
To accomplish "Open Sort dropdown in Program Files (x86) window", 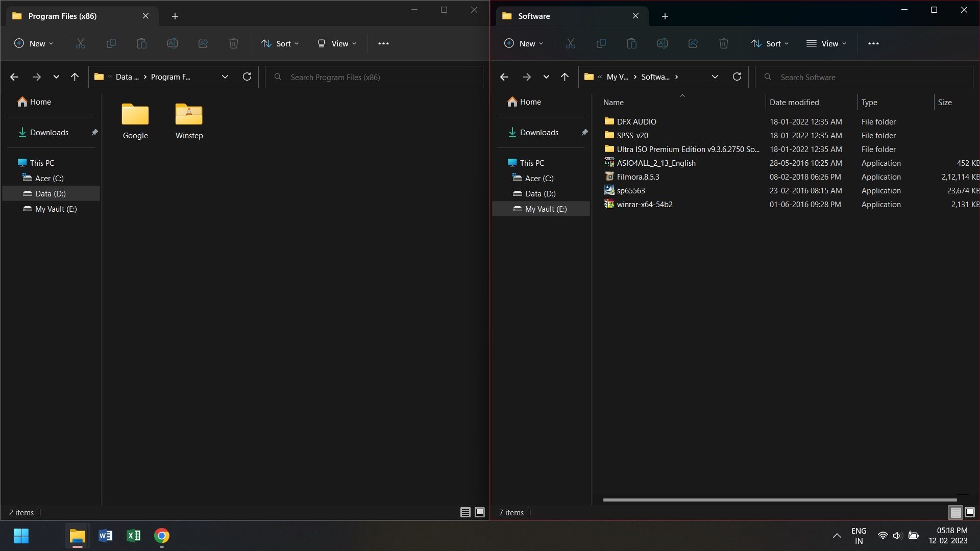I will (280, 44).
